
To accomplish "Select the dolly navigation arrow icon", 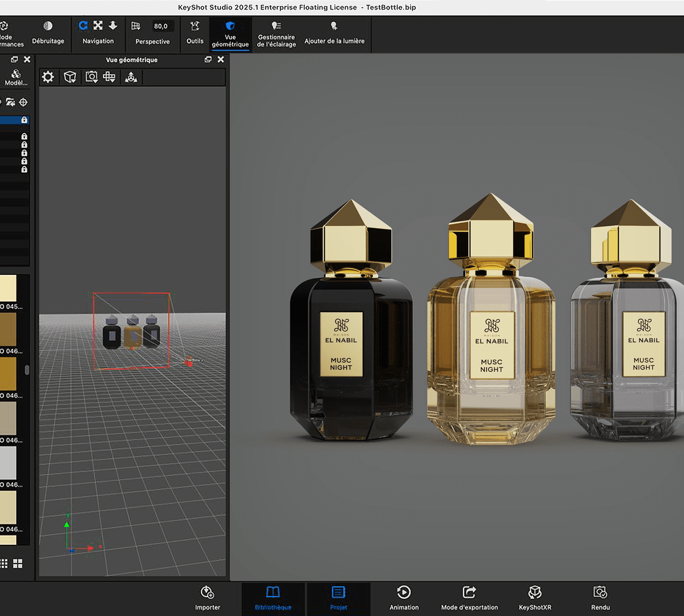I will point(113,26).
